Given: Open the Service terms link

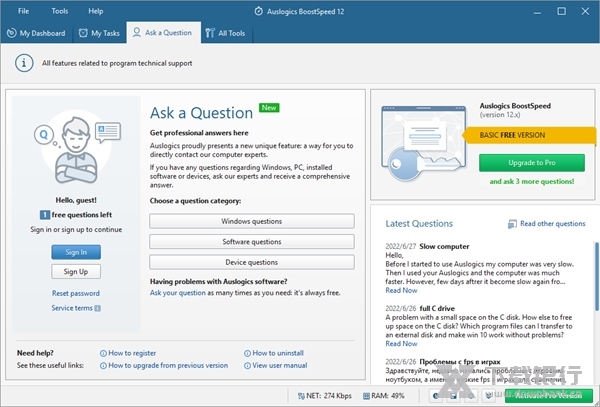Looking at the screenshot, I should coord(73,308).
